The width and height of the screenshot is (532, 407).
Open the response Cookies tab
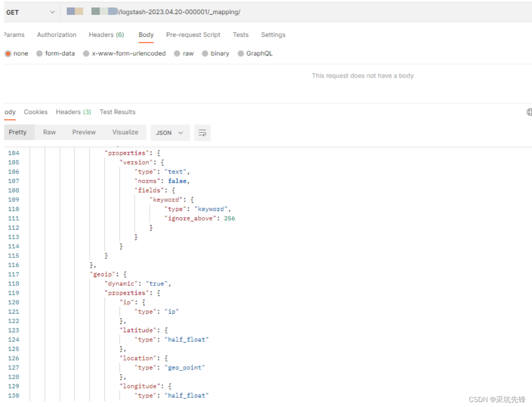click(x=36, y=112)
